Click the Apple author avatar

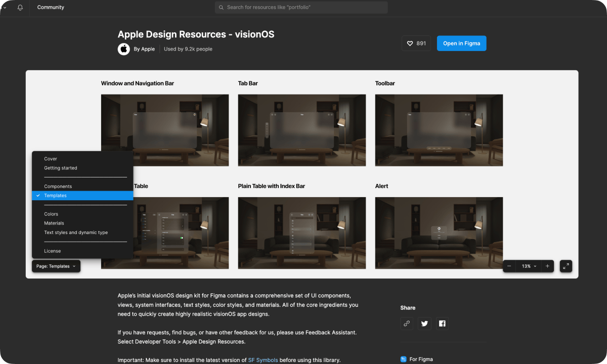coord(124,49)
